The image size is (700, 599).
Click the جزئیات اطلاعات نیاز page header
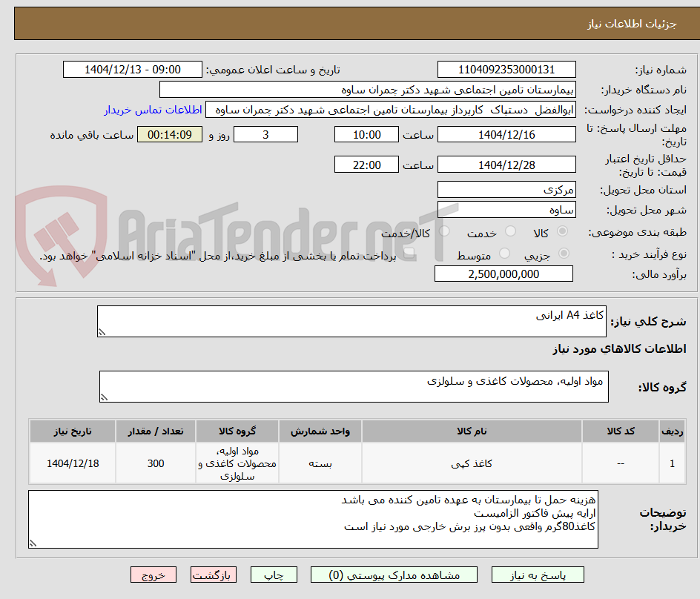click(x=632, y=24)
